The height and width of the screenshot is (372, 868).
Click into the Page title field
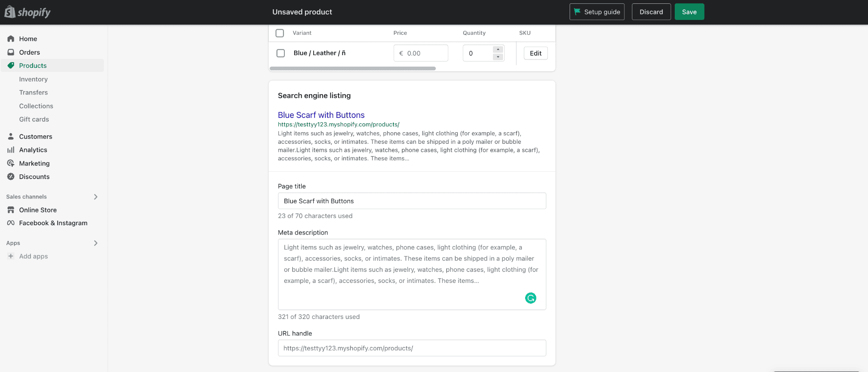(x=412, y=201)
